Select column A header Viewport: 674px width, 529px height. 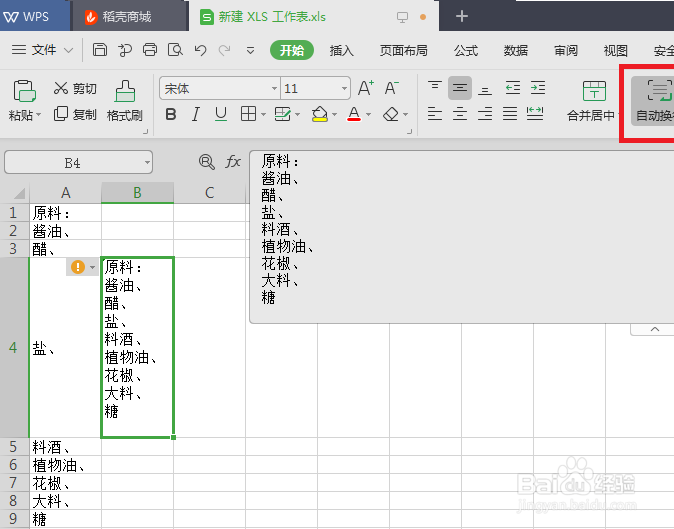65,193
